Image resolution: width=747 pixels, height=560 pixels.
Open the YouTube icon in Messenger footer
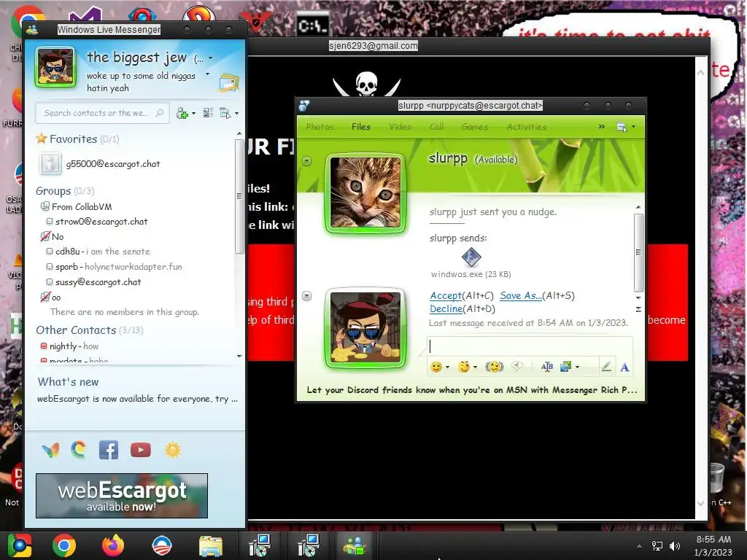[x=141, y=450]
